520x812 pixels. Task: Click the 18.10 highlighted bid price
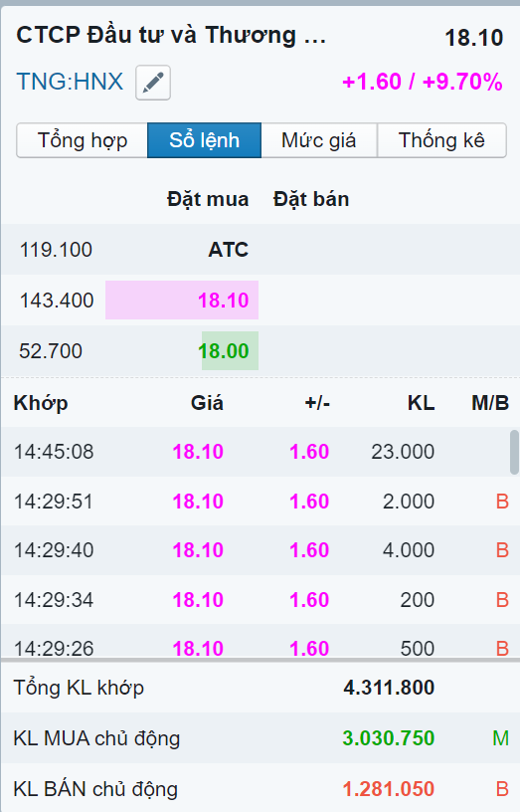223,301
